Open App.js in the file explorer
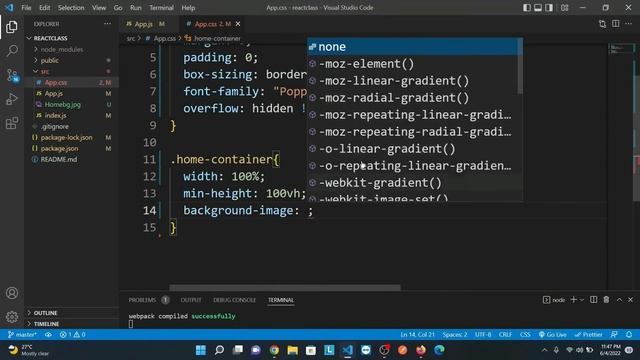The height and width of the screenshot is (360, 640). [71, 93]
